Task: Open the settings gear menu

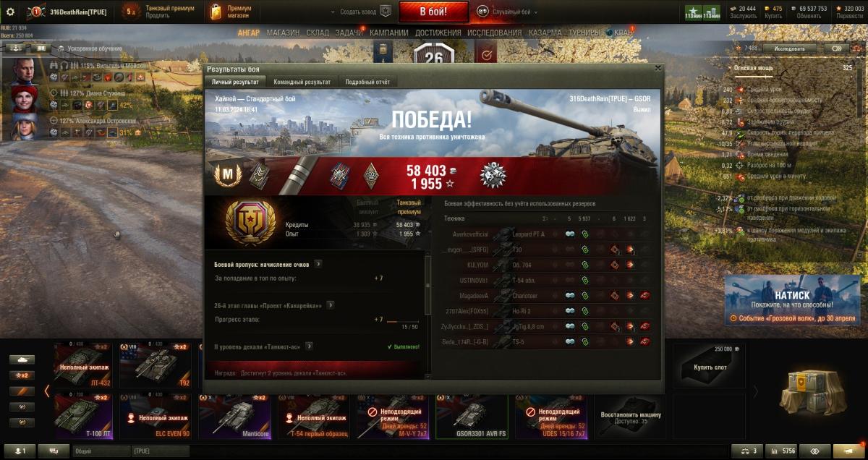Action: pos(10,12)
